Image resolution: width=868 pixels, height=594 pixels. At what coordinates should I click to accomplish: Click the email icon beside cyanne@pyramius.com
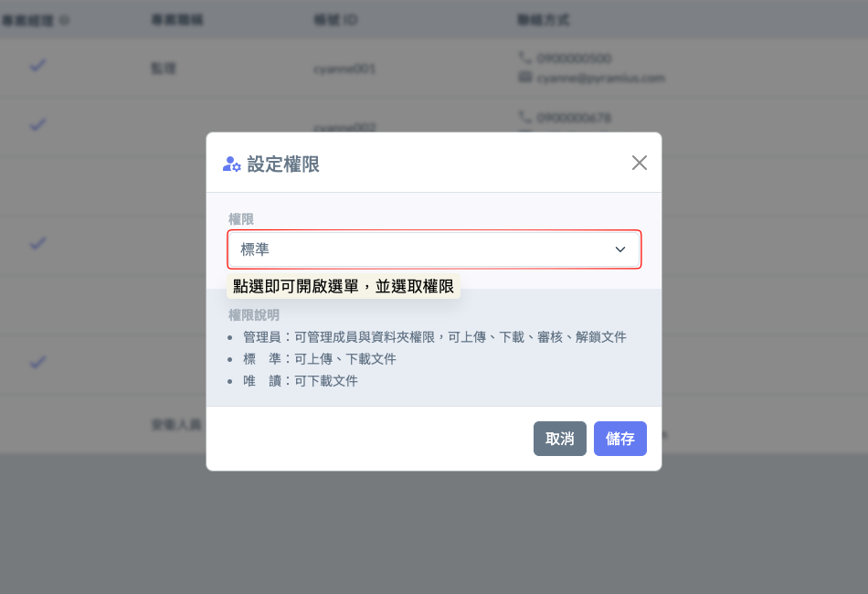coord(524,78)
